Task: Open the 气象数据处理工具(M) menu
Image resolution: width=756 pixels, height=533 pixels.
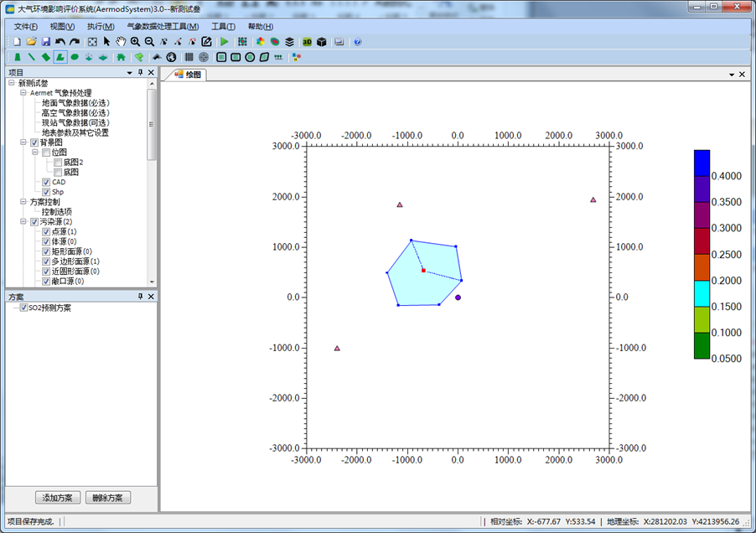Action: pos(163,26)
